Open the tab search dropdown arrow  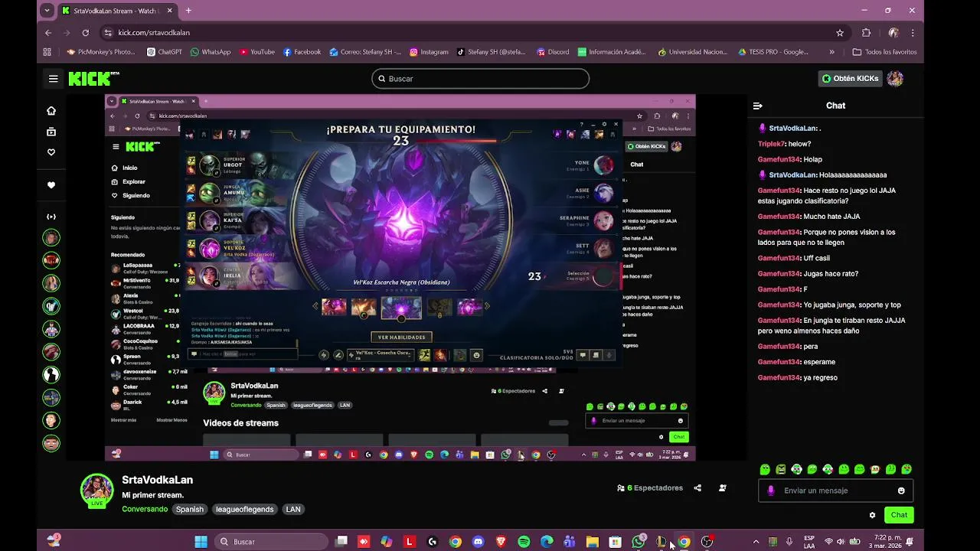coord(47,11)
